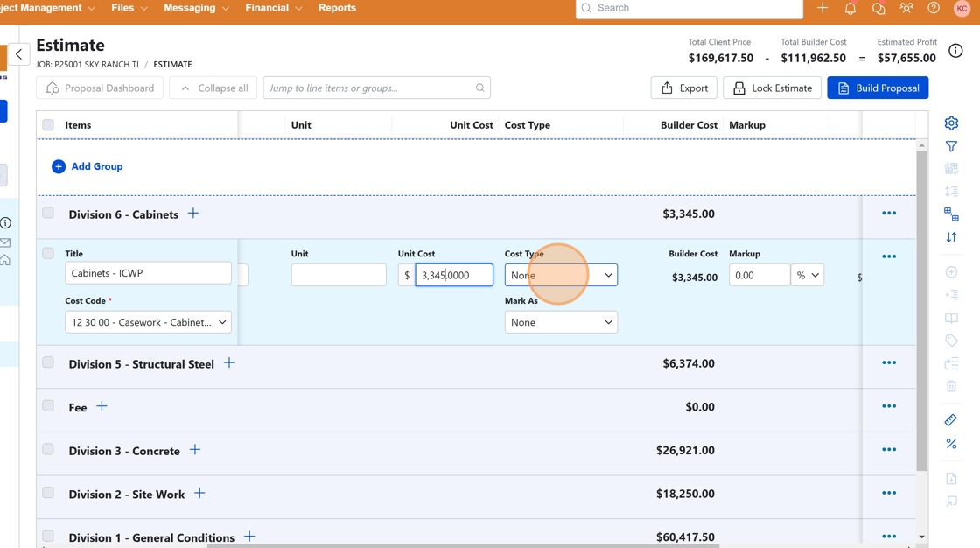The height and width of the screenshot is (548, 980).
Task: Open the help question mark icon
Action: [934, 8]
